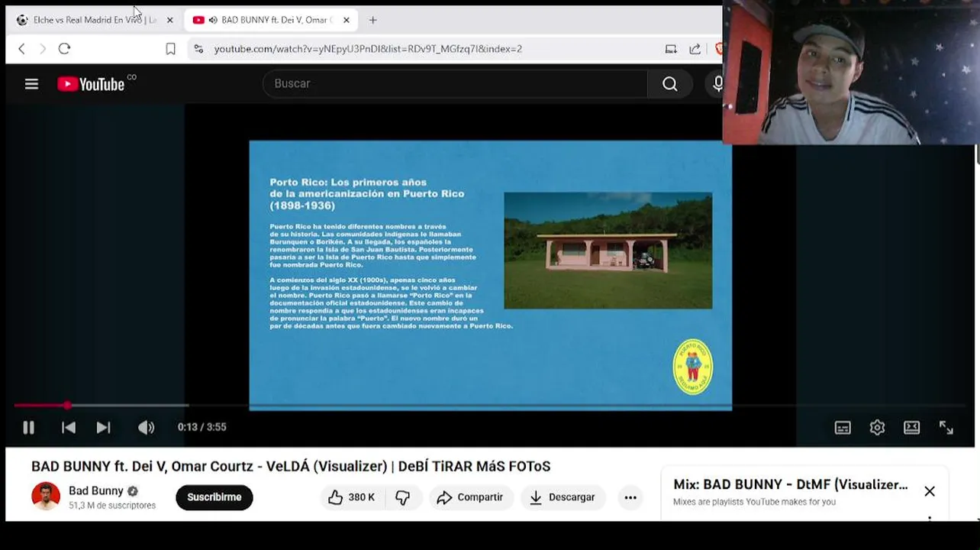Open picture-in-picture icon in address bar
The height and width of the screenshot is (550, 980).
671,49
